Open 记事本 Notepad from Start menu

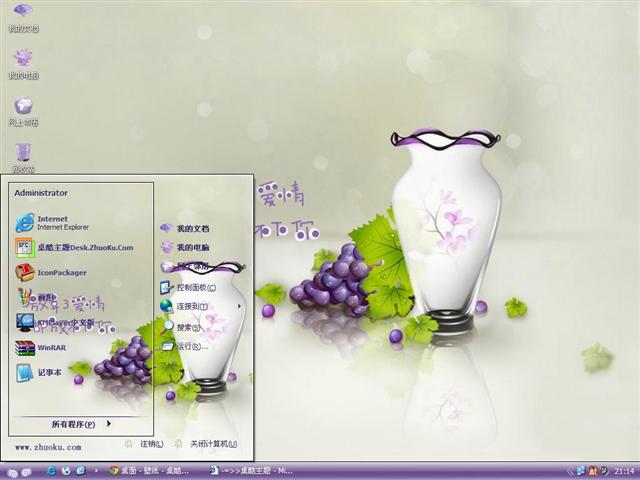(39, 372)
